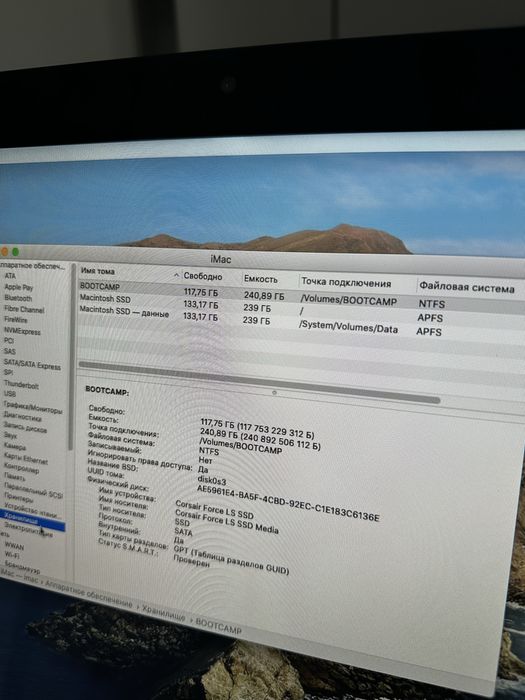The image size is (525, 700).
Task: Select SAS in the sidebar
Action: tap(10, 351)
